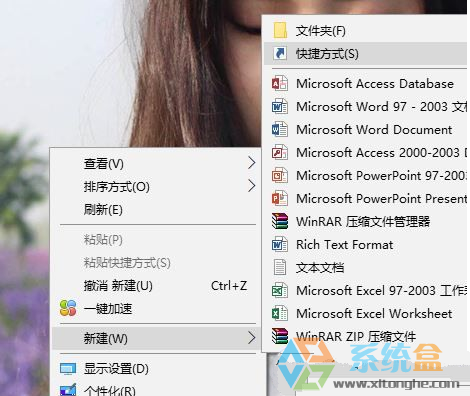This screenshot has height=396, width=470.
Task: Click the WinRAR ZIP 压缩文件 icon
Action: coord(280,336)
